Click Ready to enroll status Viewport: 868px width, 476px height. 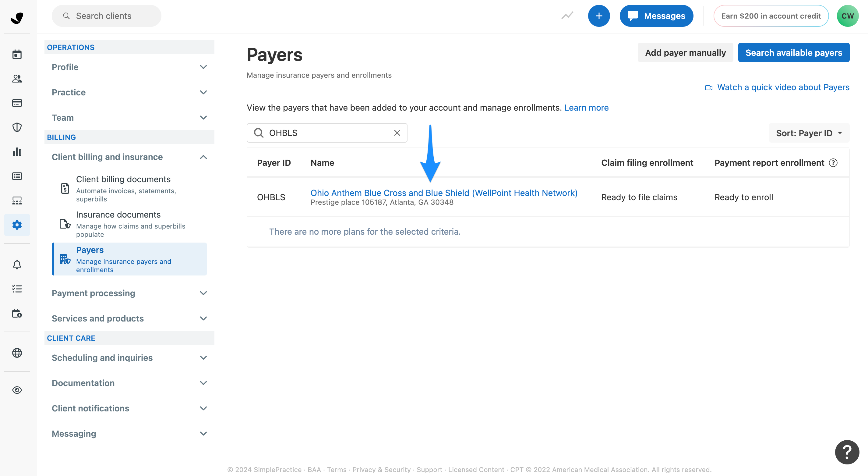tap(744, 197)
